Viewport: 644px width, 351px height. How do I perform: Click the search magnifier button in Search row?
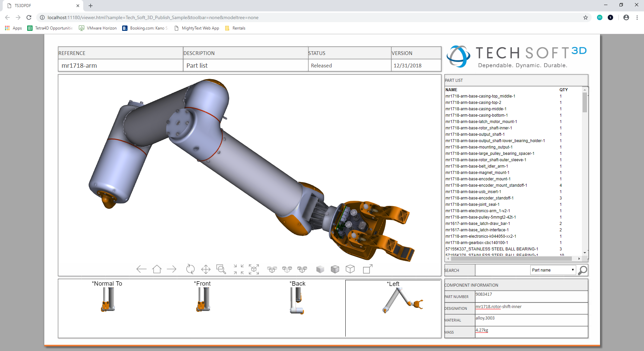[583, 270]
